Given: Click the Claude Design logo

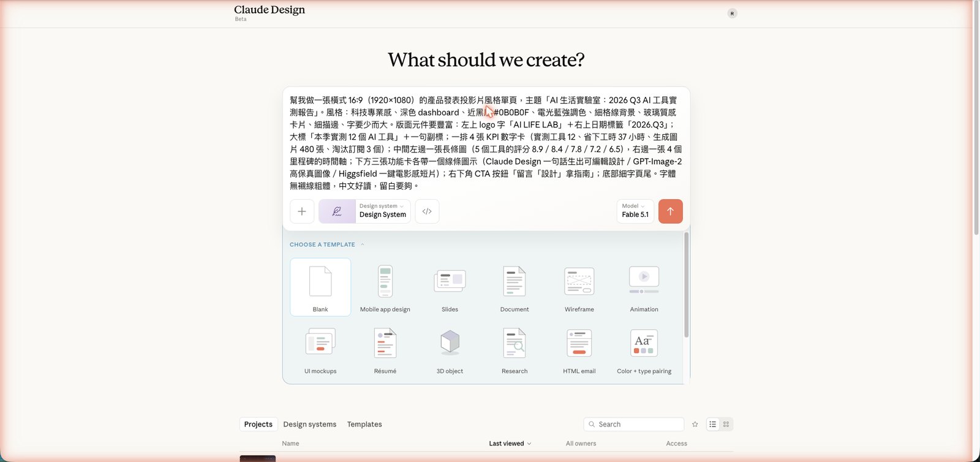Looking at the screenshot, I should (x=269, y=10).
